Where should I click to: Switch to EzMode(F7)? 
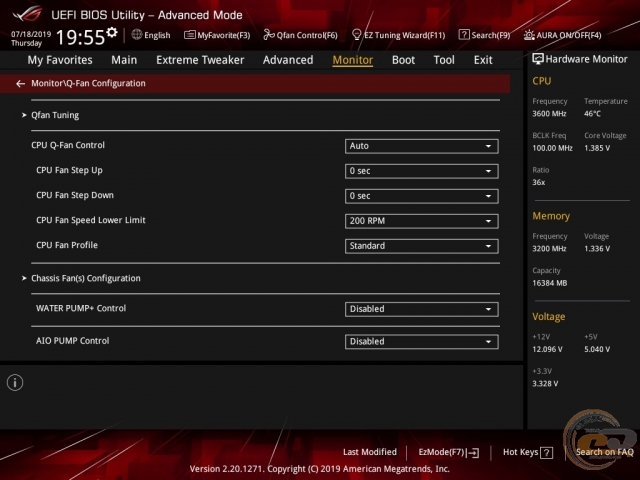click(448, 453)
